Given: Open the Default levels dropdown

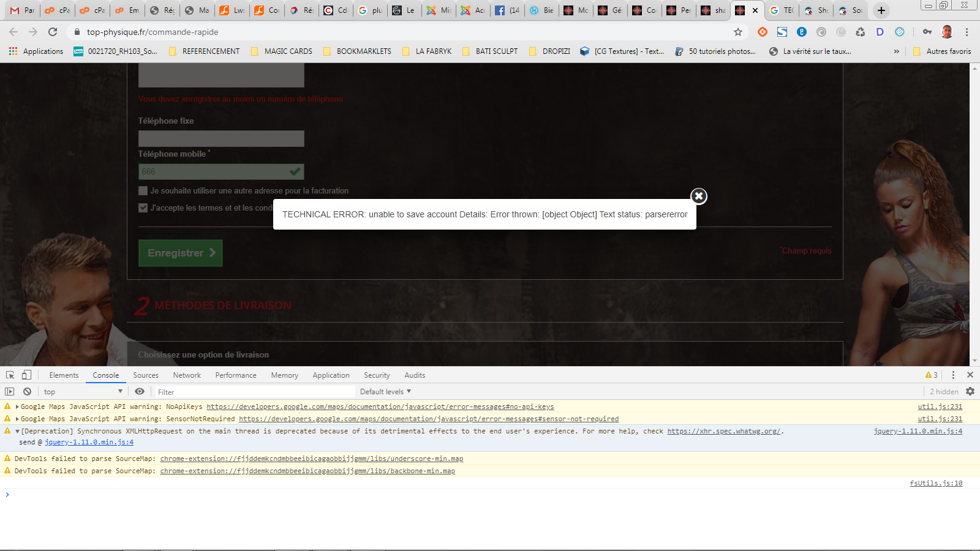Looking at the screenshot, I should coord(385,391).
